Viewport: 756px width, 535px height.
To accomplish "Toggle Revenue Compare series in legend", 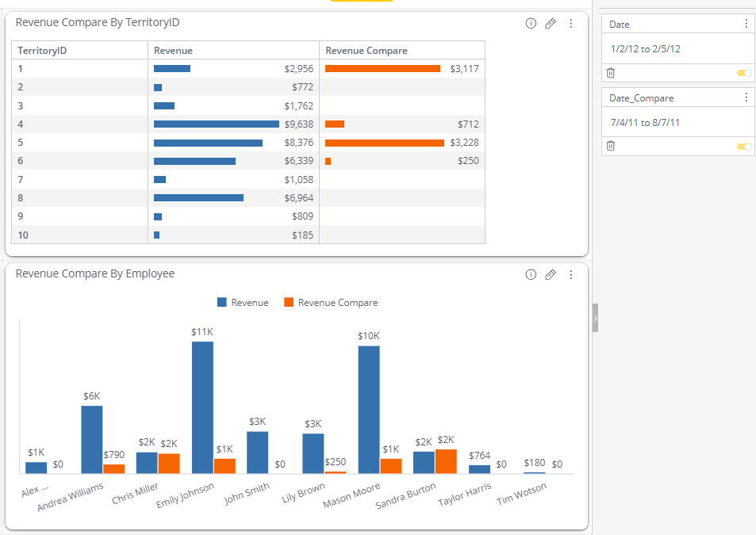I will point(330,303).
